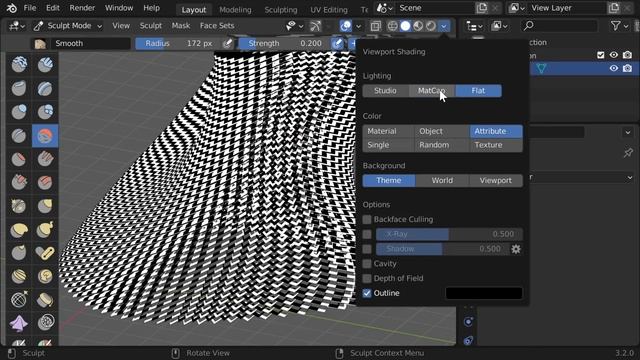Open object visibility and selectability dropdown
Screen dimensions: 640x360
(x=294, y=26)
